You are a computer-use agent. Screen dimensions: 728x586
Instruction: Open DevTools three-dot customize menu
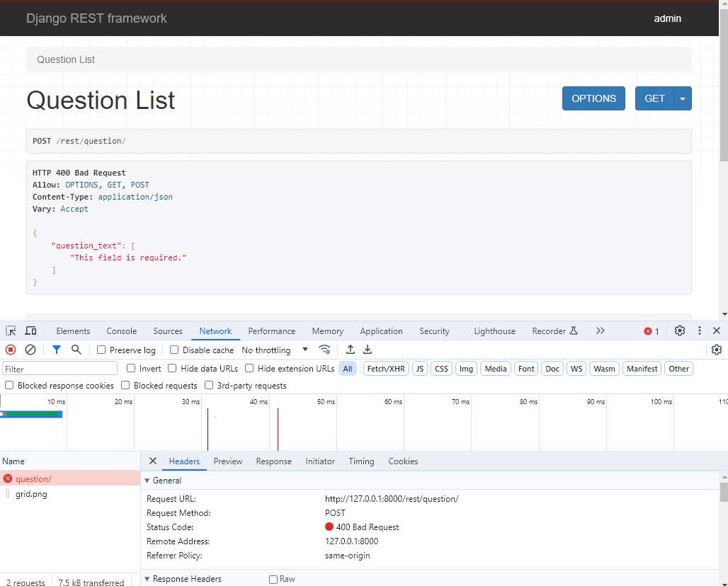[x=699, y=331]
